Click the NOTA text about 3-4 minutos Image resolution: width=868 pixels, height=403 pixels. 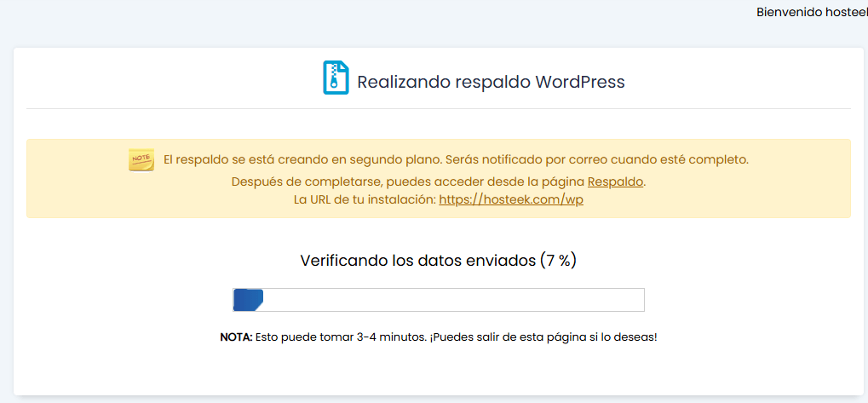pos(439,337)
